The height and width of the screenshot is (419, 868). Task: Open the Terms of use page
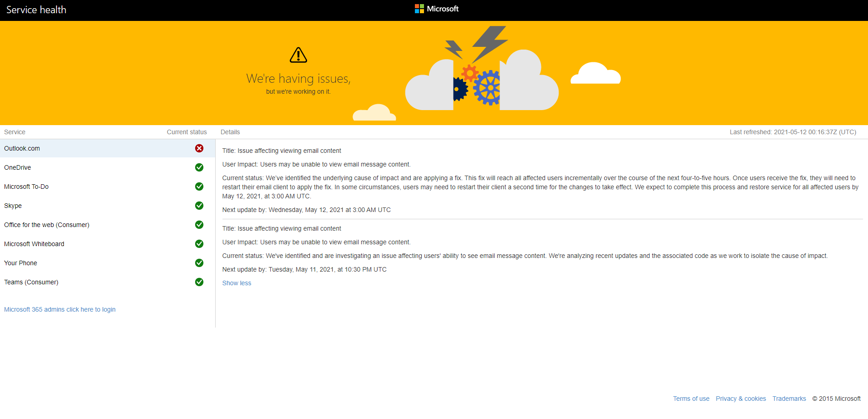tap(691, 399)
